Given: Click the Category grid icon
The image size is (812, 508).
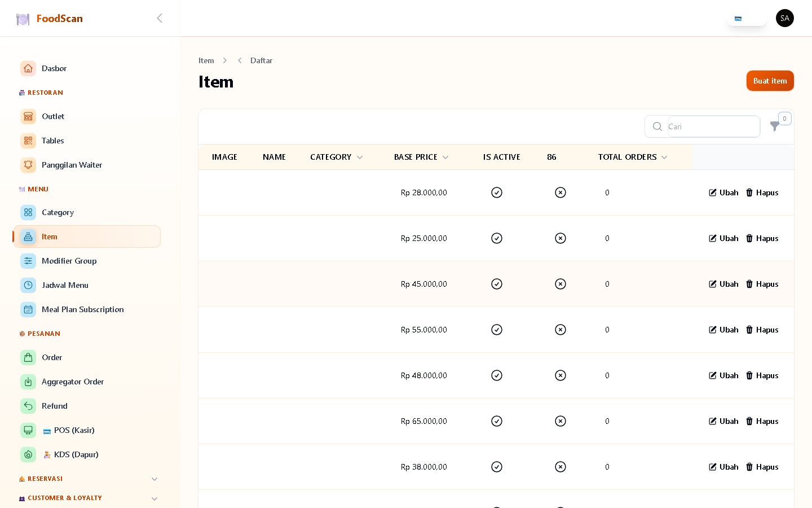Looking at the screenshot, I should pyautogui.click(x=28, y=212).
